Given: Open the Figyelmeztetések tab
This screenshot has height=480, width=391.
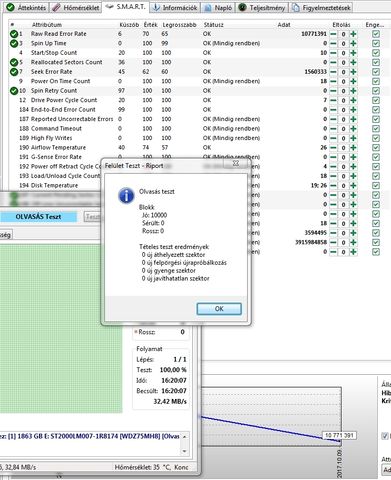Looking at the screenshot, I should click(321, 7).
